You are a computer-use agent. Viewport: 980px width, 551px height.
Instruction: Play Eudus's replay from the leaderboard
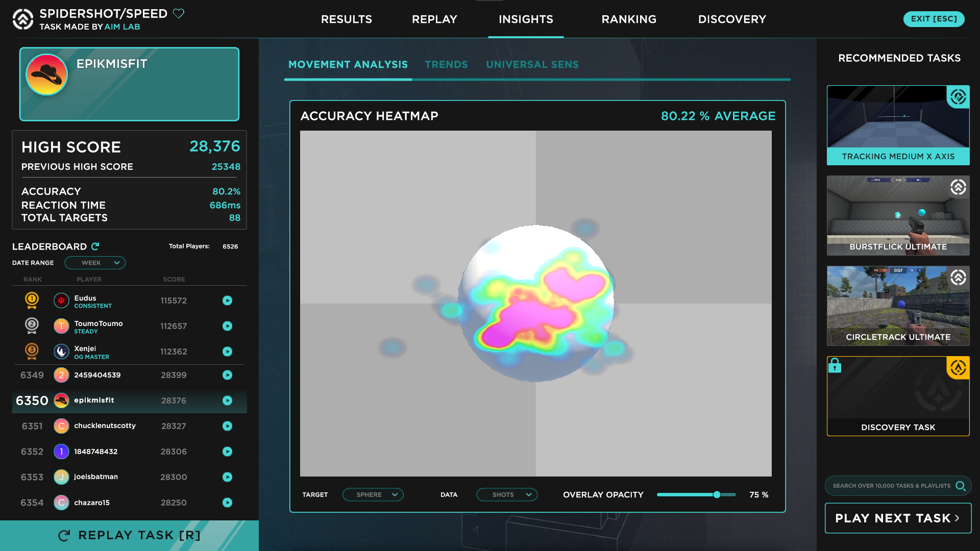pos(227,300)
